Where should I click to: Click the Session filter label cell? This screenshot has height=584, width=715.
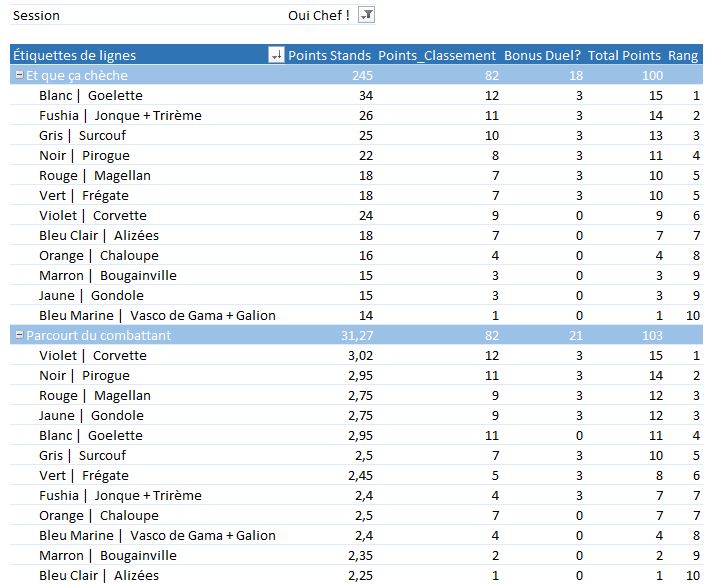(37, 15)
